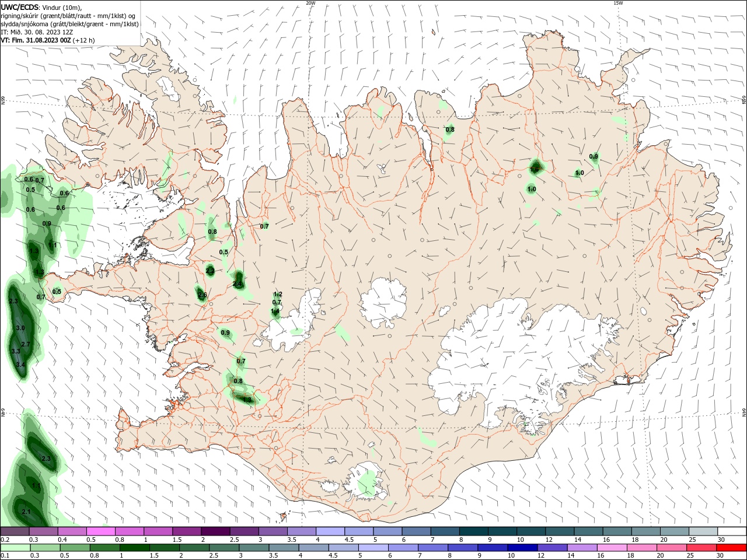747x560 pixels.
Task: Select the 'slydda/snjókoma (grátt/bleikt/grænt' description line
Action: [x=69, y=24]
